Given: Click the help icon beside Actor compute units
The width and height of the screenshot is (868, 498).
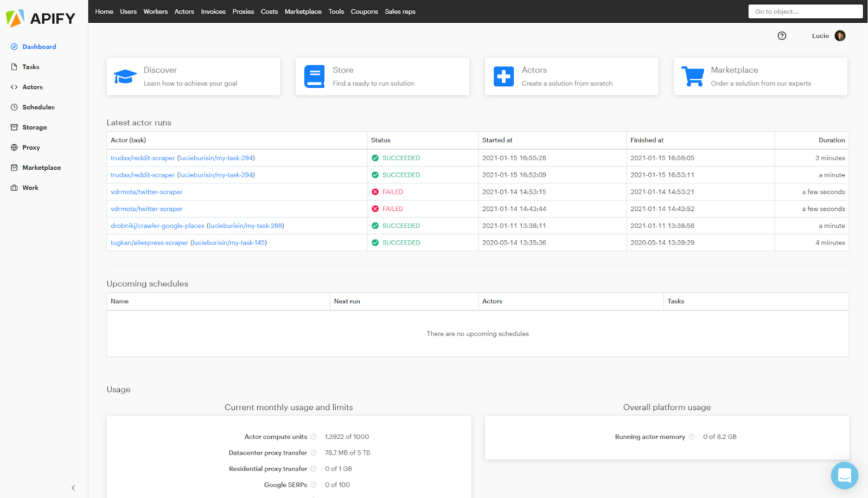Looking at the screenshot, I should 314,437.
